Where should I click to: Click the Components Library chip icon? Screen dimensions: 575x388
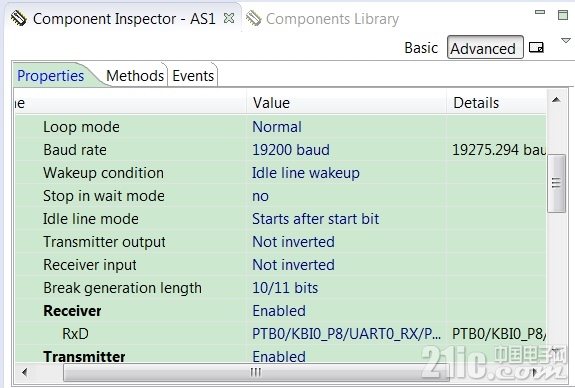coord(253,18)
